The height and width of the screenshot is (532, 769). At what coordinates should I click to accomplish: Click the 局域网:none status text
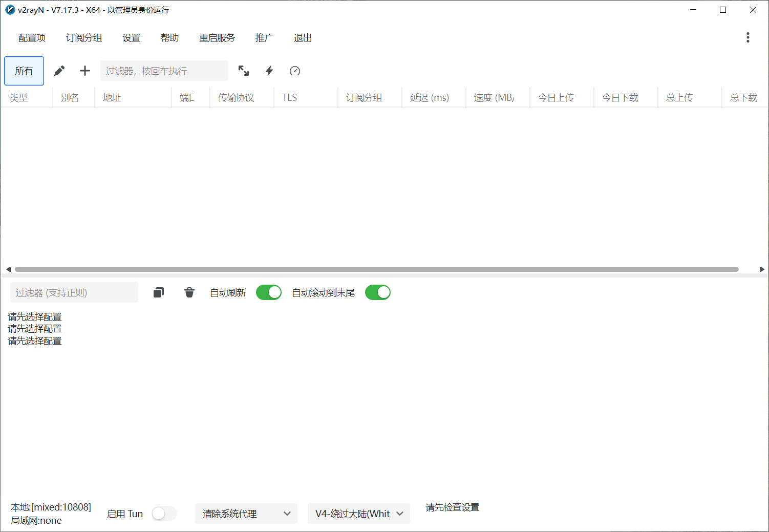click(x=36, y=520)
